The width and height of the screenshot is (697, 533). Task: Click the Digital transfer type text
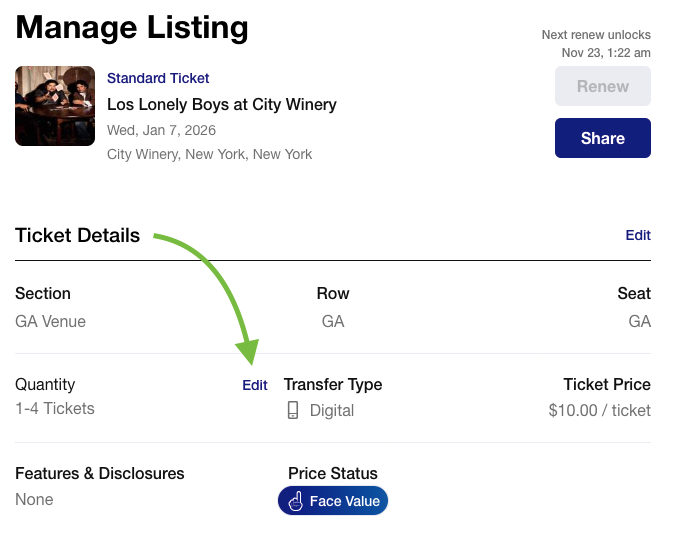click(332, 410)
